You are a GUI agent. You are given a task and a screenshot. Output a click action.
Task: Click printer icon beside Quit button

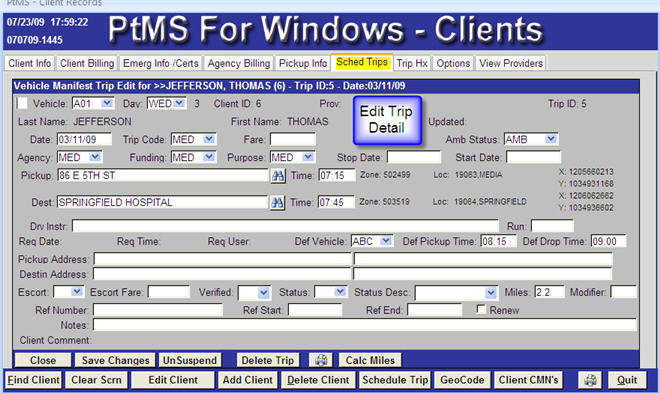[x=590, y=380]
